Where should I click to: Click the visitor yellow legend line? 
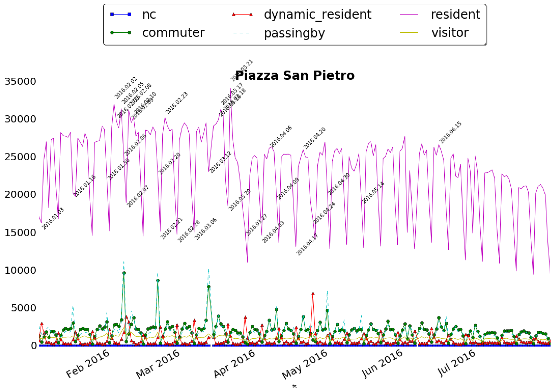(409, 33)
